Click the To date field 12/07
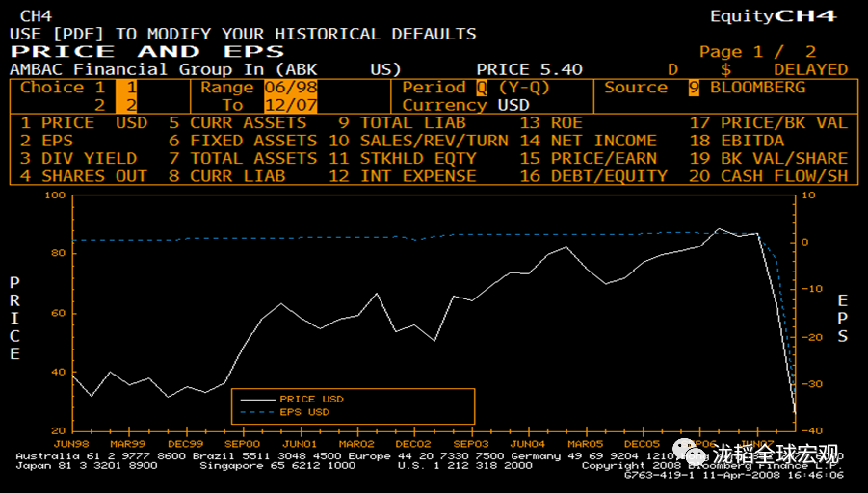The image size is (868, 493). [291, 105]
